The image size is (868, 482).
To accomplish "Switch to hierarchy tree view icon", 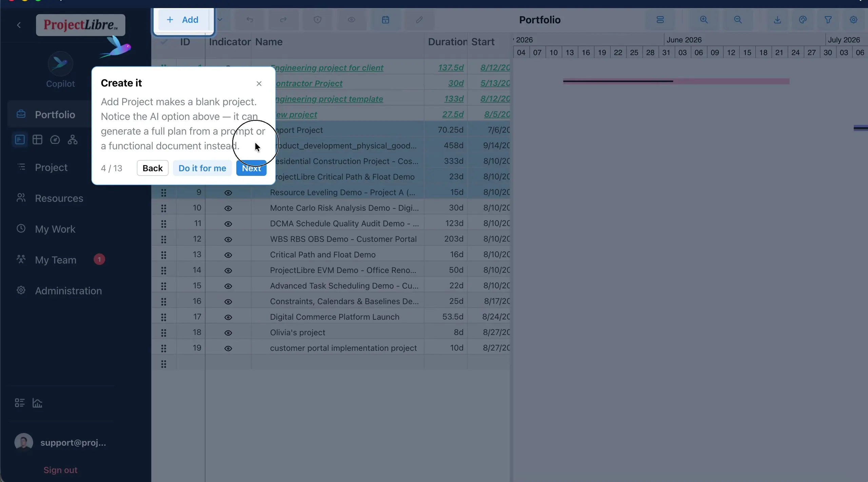I will (73, 139).
